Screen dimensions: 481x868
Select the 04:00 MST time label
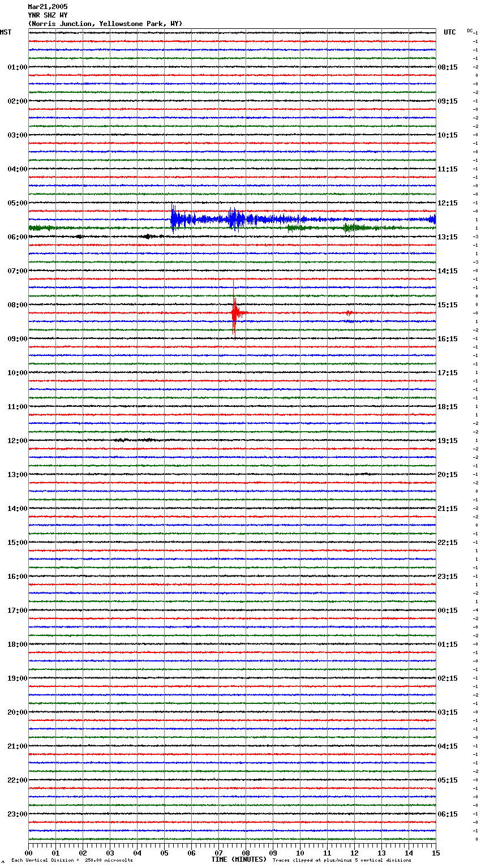click(18, 169)
